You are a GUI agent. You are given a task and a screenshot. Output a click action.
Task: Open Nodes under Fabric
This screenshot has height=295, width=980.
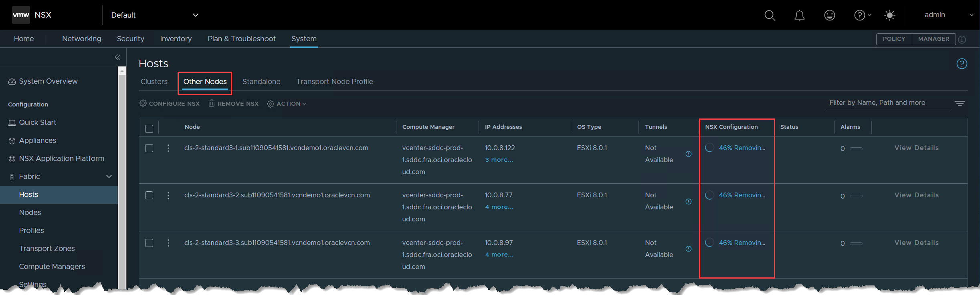[30, 213]
